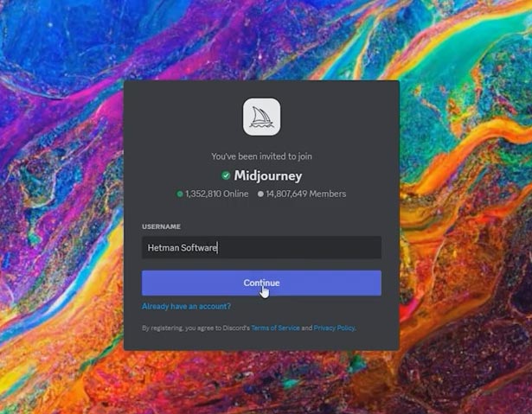Click the 1,352,810 Online count

pyautogui.click(x=213, y=194)
